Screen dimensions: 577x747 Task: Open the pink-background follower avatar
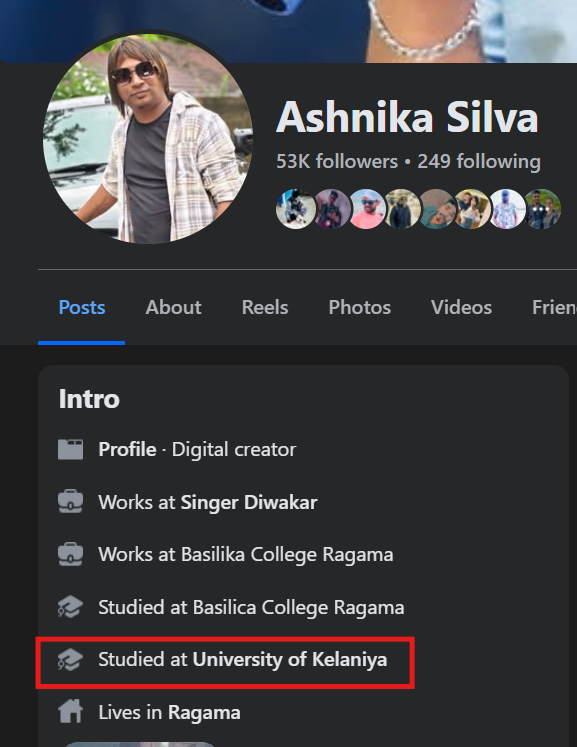click(x=366, y=209)
